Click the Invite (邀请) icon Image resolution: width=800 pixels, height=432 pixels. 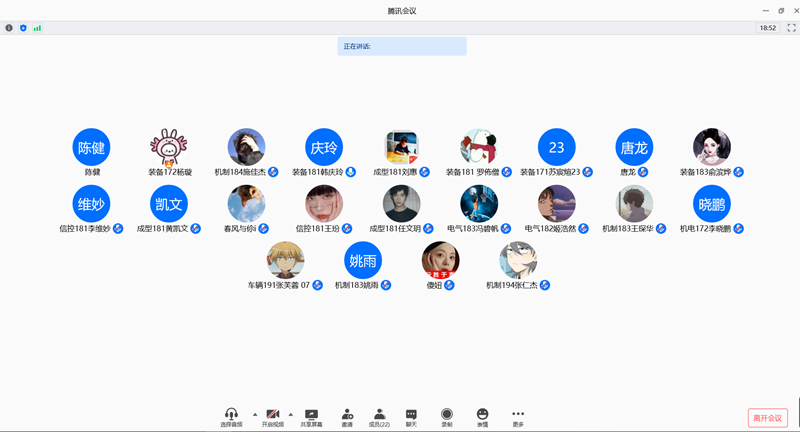click(347, 415)
